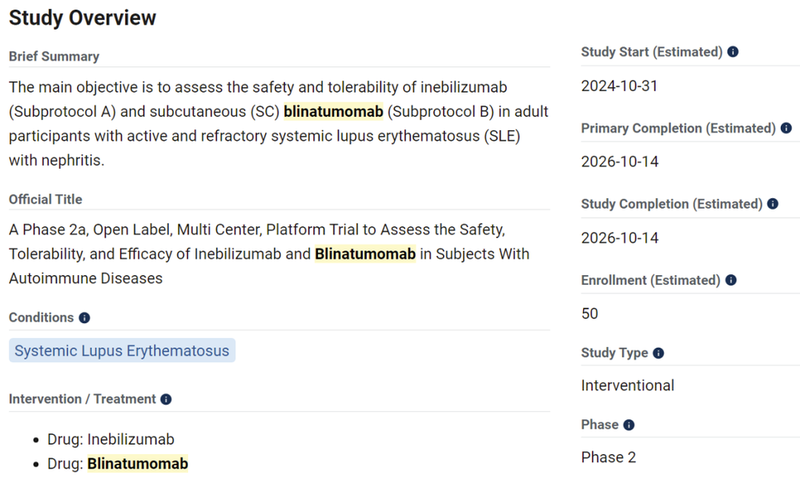Click the Study Overview heading

[83, 18]
